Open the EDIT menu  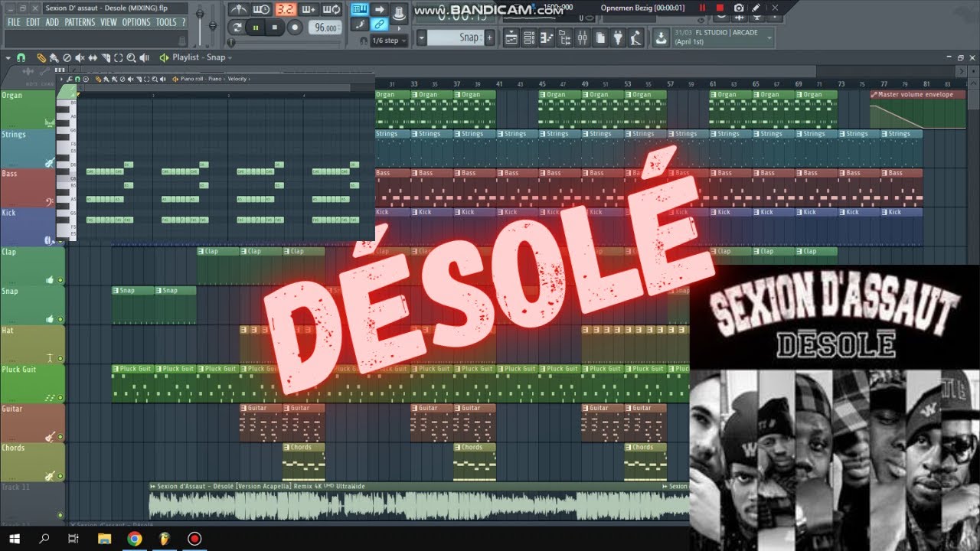(x=33, y=22)
